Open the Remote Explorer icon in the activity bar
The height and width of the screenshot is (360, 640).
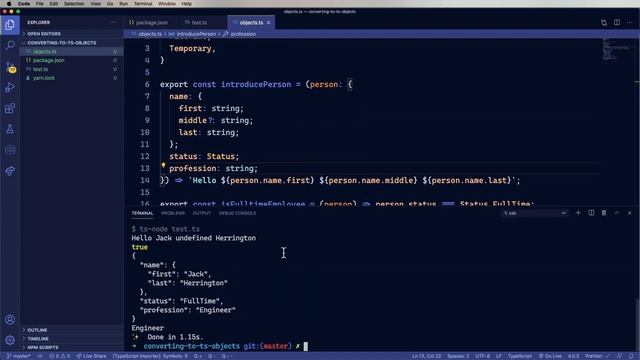(10, 150)
